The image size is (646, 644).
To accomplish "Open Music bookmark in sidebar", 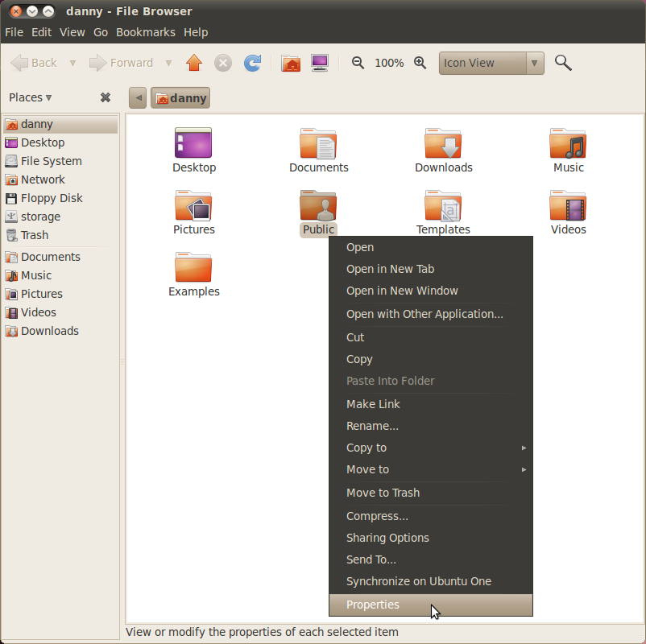I will 60,275.
